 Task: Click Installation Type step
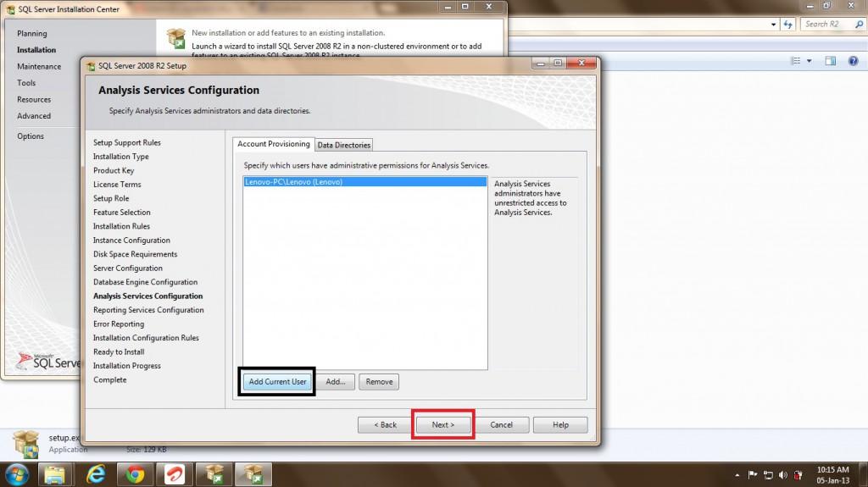pyautogui.click(x=120, y=157)
